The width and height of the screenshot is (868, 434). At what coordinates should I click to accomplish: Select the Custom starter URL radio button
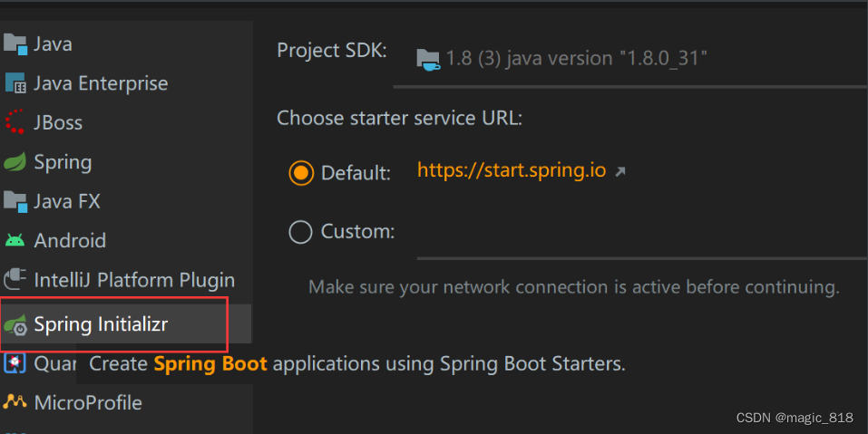(300, 232)
